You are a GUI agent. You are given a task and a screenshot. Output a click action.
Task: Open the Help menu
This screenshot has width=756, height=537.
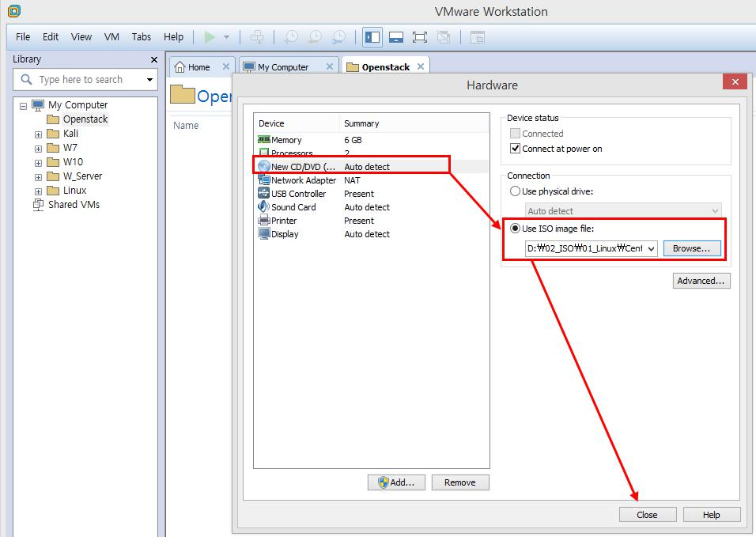point(173,37)
